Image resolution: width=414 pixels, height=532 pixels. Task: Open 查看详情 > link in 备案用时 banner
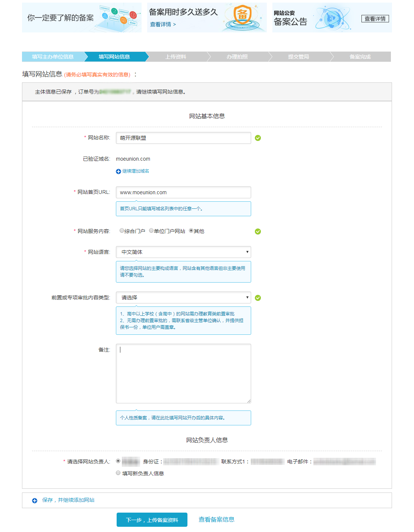(163, 25)
